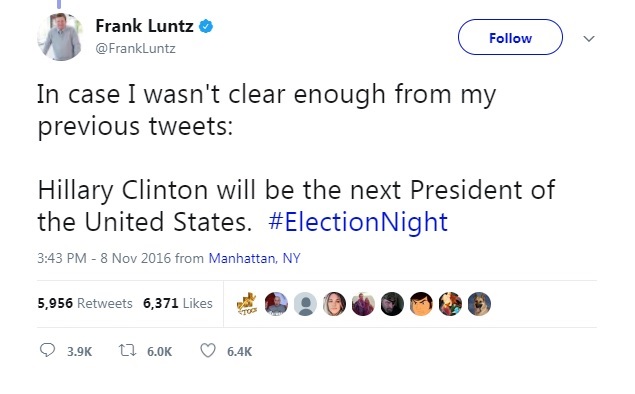Screen dimensions: 635x394
Task: Follow Frank Luntz
Action: click(510, 37)
